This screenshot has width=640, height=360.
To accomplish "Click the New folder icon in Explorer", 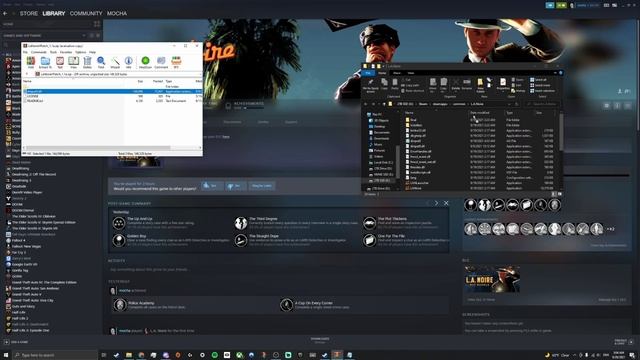I will (480, 84).
